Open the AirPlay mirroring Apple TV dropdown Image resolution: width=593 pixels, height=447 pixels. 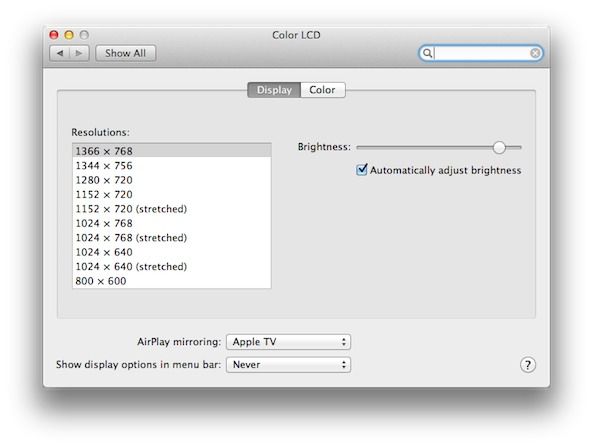pyautogui.click(x=289, y=342)
